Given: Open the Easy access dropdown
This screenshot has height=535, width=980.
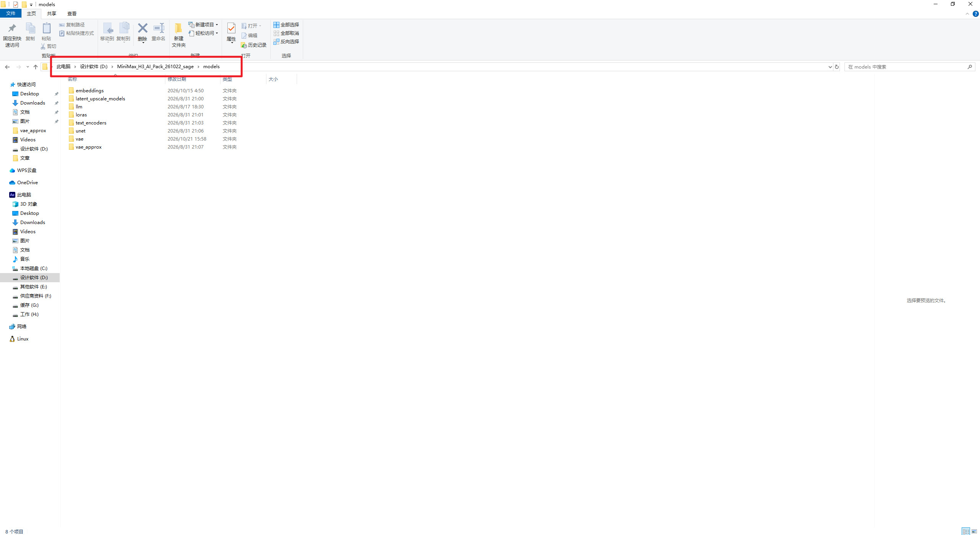Looking at the screenshot, I should [x=203, y=33].
